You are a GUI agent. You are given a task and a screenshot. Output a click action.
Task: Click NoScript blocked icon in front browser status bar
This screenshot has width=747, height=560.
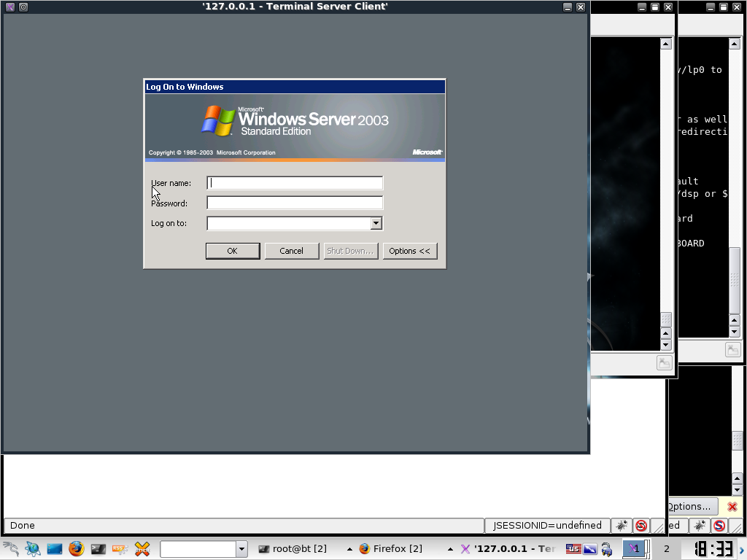tap(641, 526)
